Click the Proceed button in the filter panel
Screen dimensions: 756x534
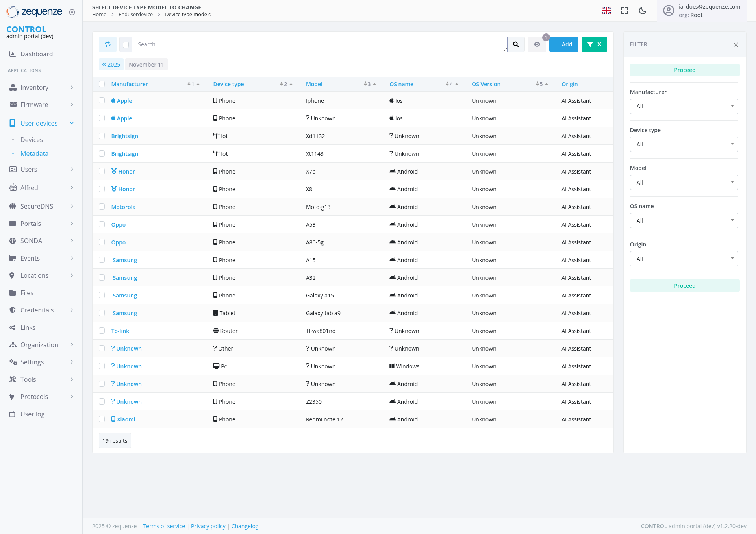684,70
